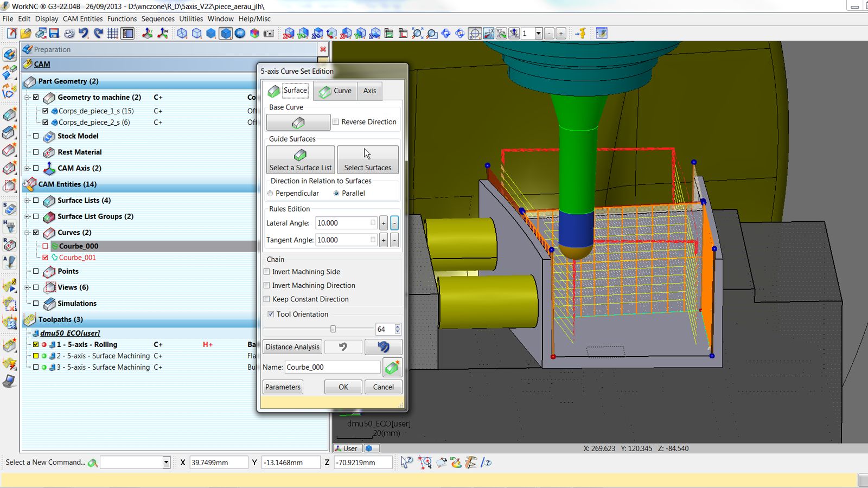Open the dropdown next to Select a New Command
The height and width of the screenshot is (488, 868).
166,463
